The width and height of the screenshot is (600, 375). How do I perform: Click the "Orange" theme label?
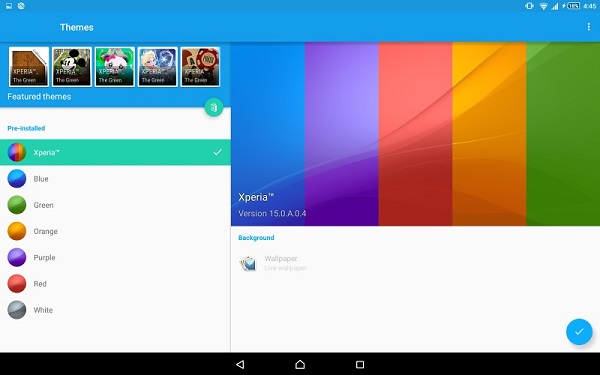point(46,232)
